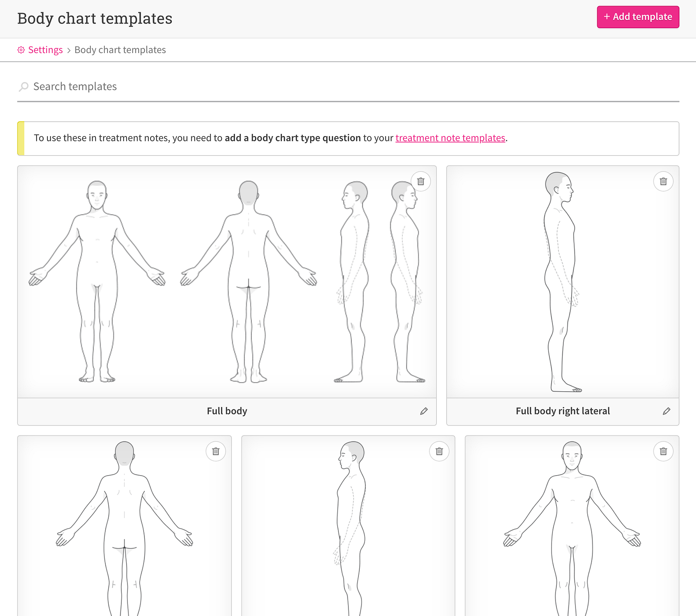Click the Add template button
Screen dimensions: 696x616
click(x=638, y=17)
